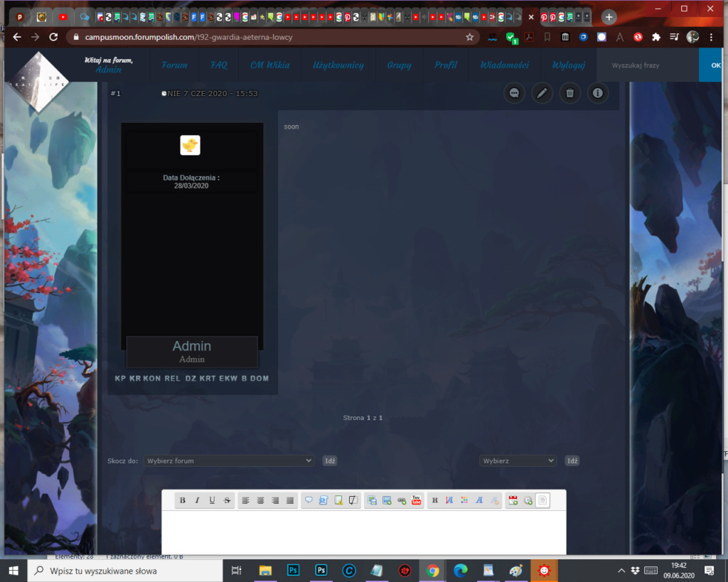Screen dimensions: 728x582
Task: Open Chrome media controls icon
Action: click(x=674, y=37)
